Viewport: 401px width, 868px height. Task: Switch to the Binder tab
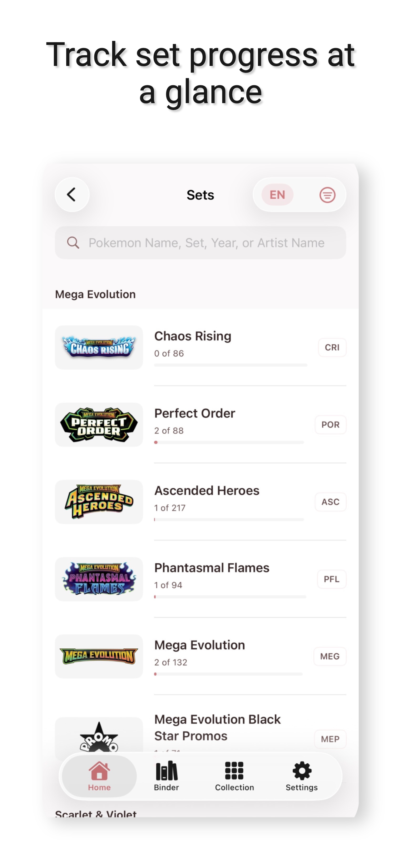coord(166,776)
